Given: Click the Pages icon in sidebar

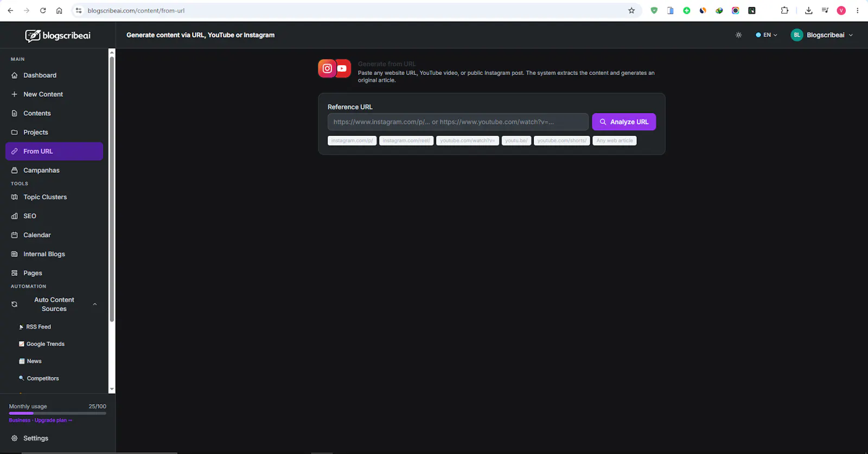Looking at the screenshot, I should 15,273.
